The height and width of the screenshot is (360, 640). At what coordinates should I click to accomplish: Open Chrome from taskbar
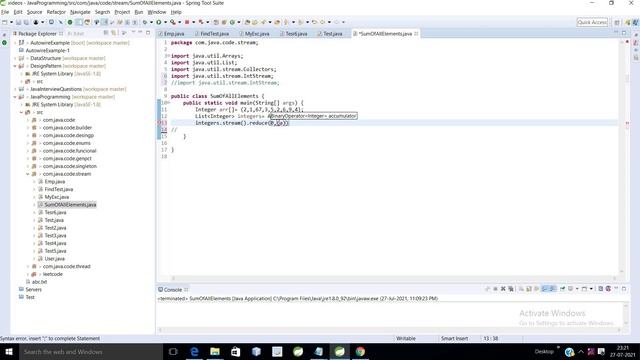360,351
